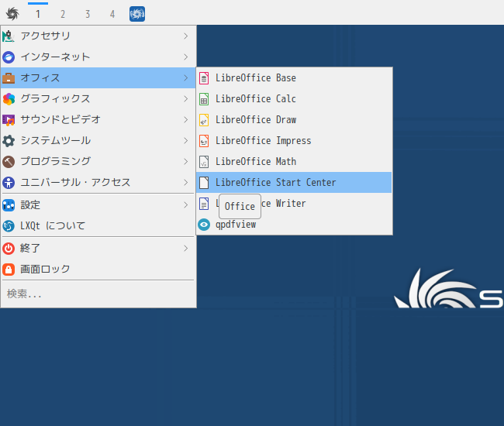This screenshot has height=426, width=504.
Task: Expand the システムツール submenu arrow
Action: (x=186, y=141)
